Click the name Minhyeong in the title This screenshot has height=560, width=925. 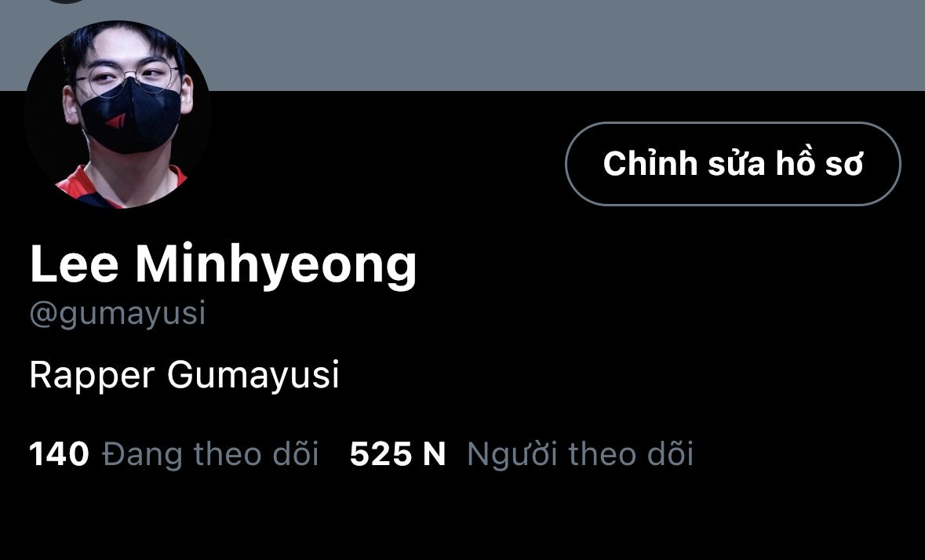click(x=276, y=265)
